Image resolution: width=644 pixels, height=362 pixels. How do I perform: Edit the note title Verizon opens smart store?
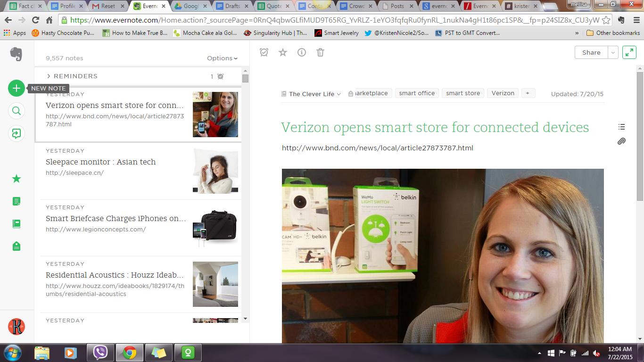435,127
